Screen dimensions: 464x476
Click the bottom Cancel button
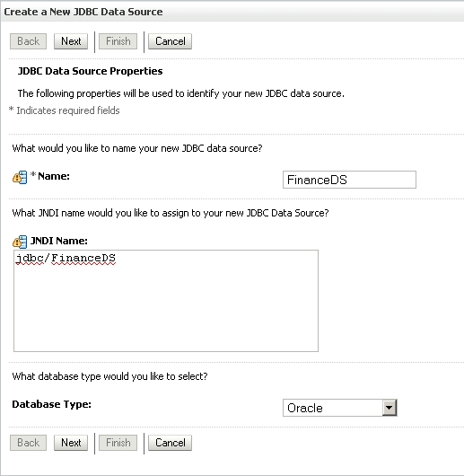point(171,443)
